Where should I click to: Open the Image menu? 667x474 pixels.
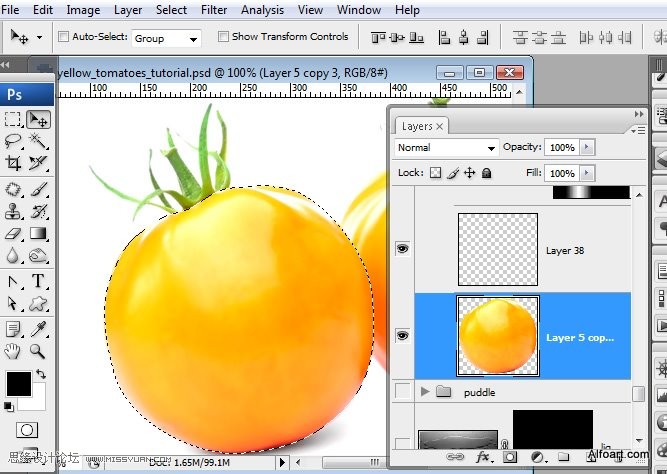pyautogui.click(x=83, y=10)
